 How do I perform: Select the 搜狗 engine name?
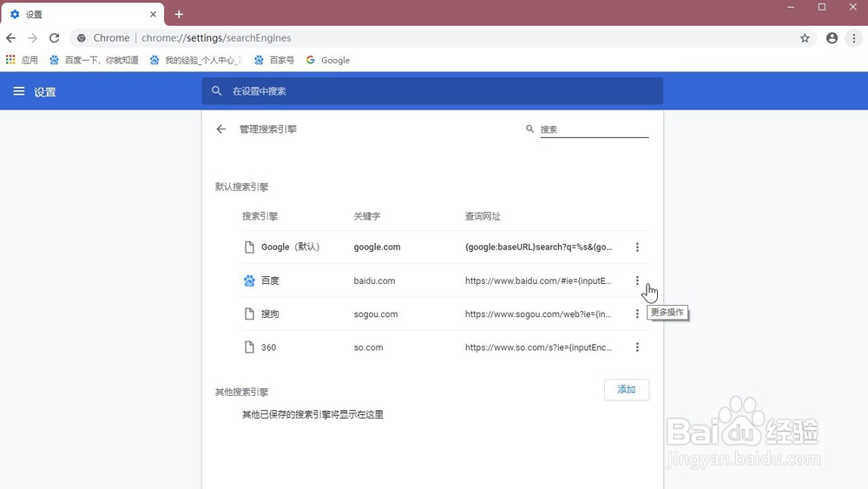[x=270, y=314]
